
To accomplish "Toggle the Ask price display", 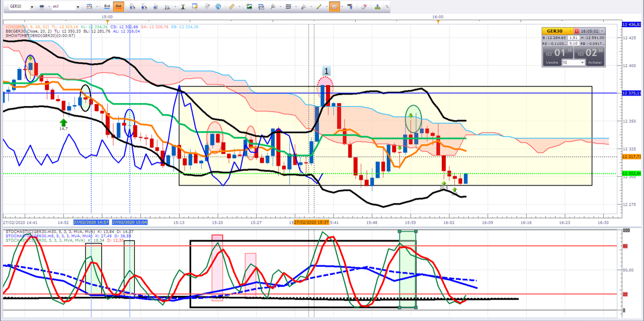I will point(118,7).
